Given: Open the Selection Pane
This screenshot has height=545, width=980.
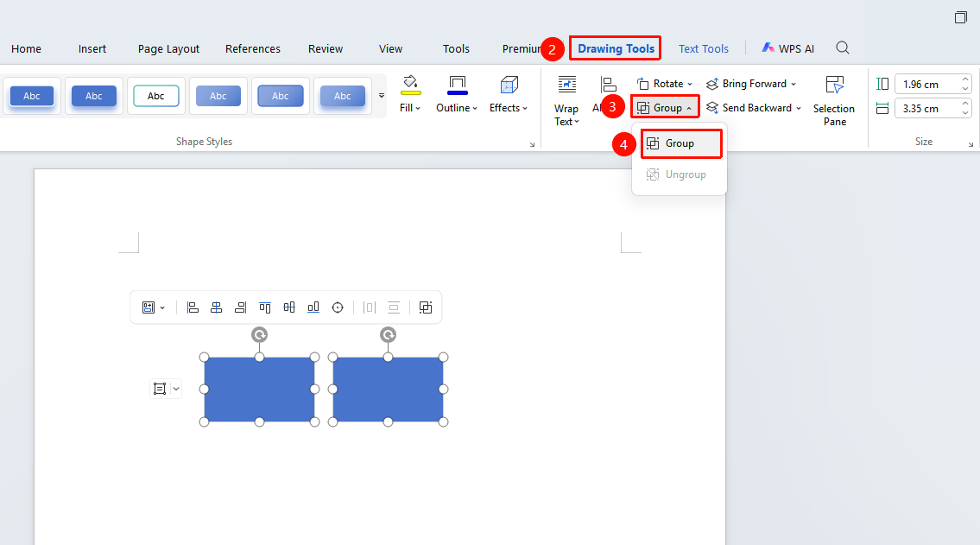Looking at the screenshot, I should [x=834, y=101].
